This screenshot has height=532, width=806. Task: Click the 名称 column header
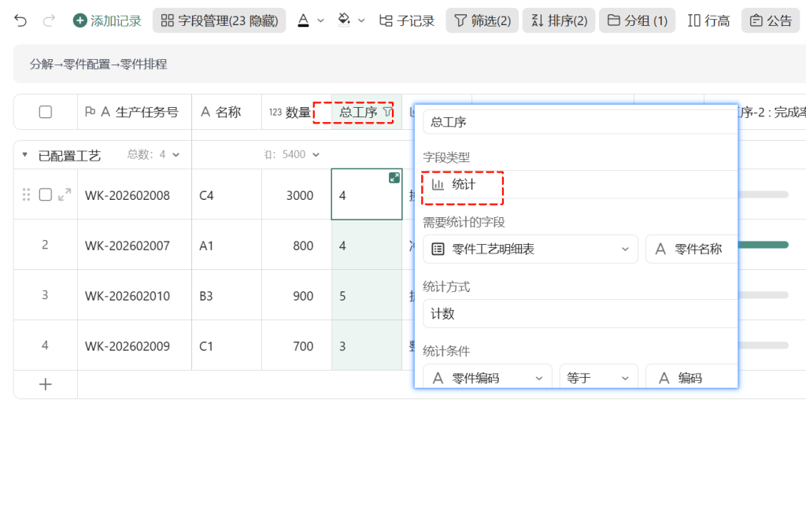227,112
